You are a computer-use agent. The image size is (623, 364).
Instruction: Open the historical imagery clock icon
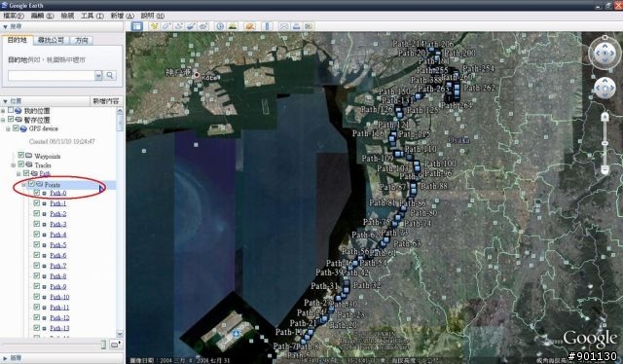(x=220, y=26)
